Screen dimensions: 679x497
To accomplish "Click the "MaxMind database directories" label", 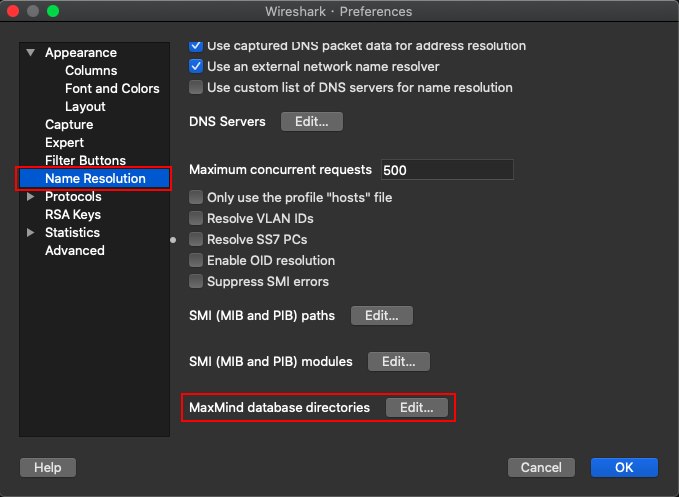I will pos(279,407).
